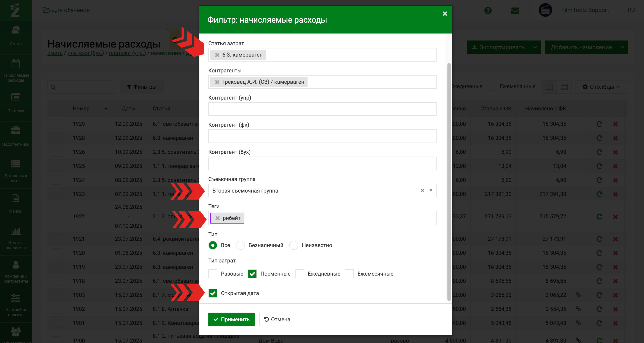Follow the платежи (бух.) breadcrumb link
Viewport: 644px width, 343px height.
[86, 53]
